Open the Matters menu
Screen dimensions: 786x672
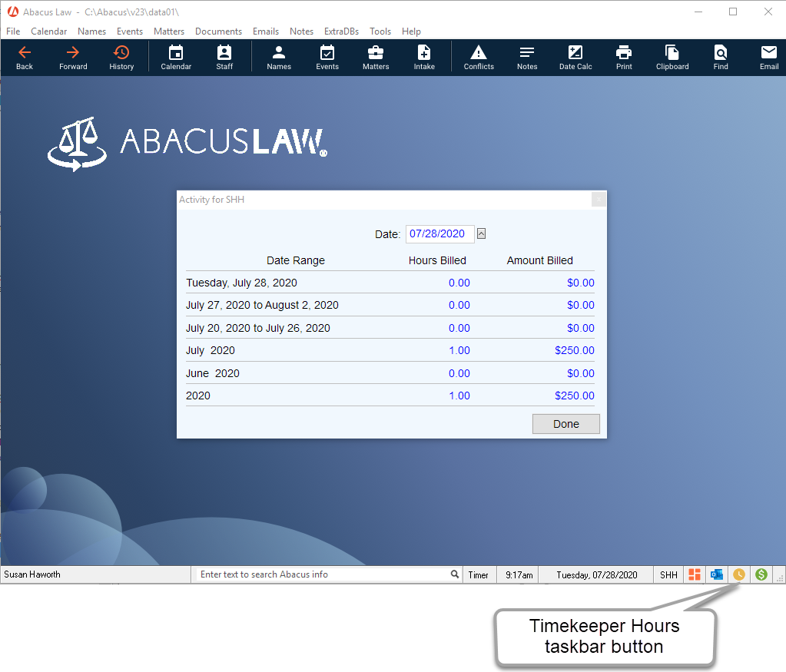169,31
